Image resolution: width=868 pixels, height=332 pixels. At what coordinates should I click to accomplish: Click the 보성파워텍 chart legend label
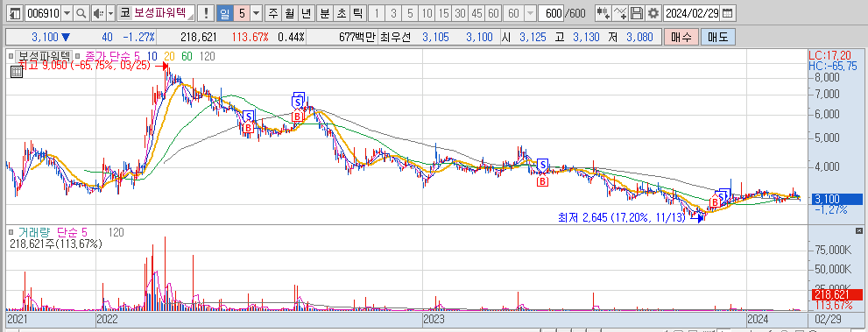coord(43,56)
